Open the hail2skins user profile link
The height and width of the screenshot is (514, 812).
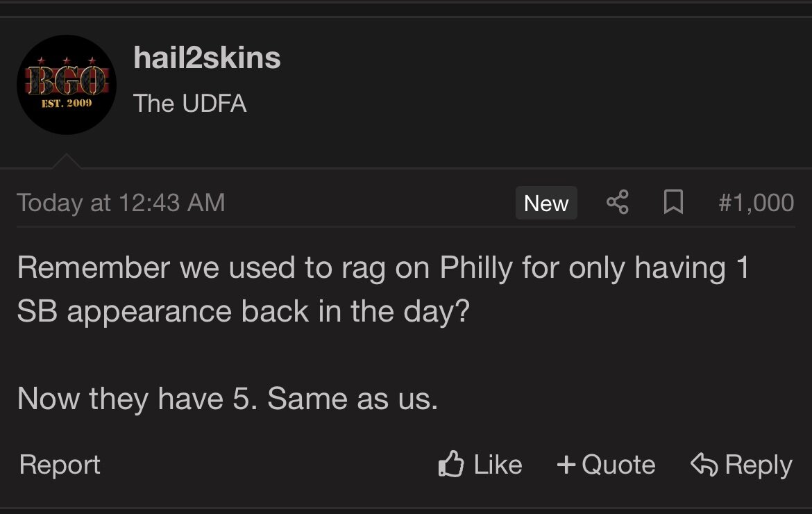coord(207,58)
